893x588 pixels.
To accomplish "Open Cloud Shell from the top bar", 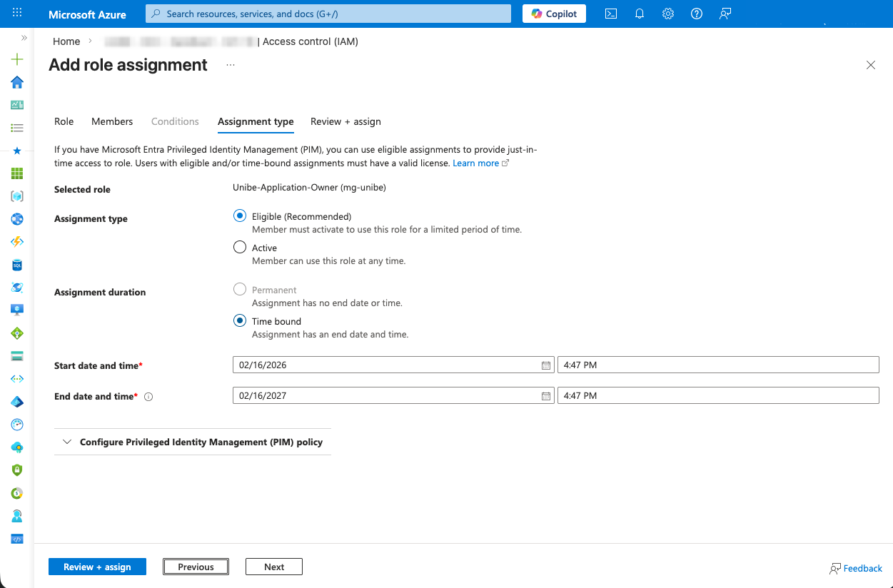I will click(x=611, y=14).
